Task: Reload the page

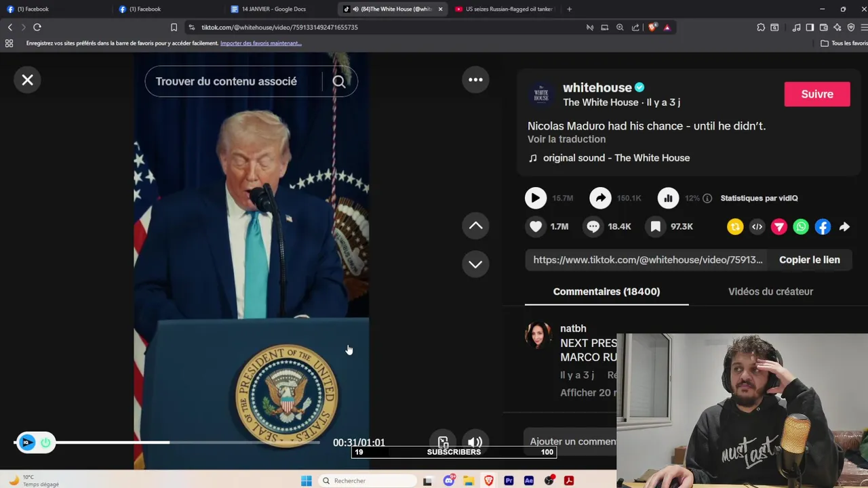Action: point(37,27)
